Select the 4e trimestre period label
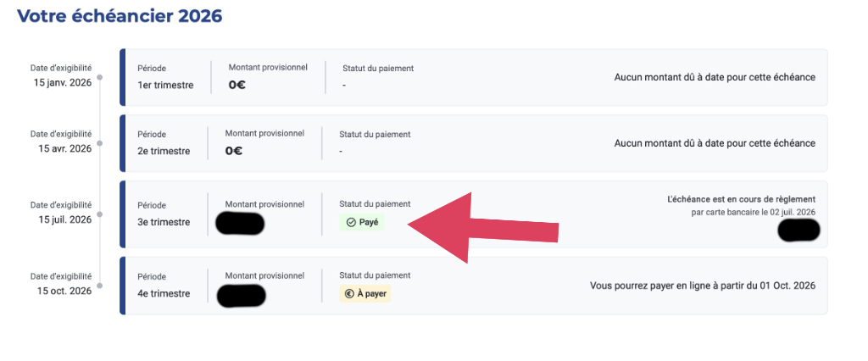 [164, 293]
